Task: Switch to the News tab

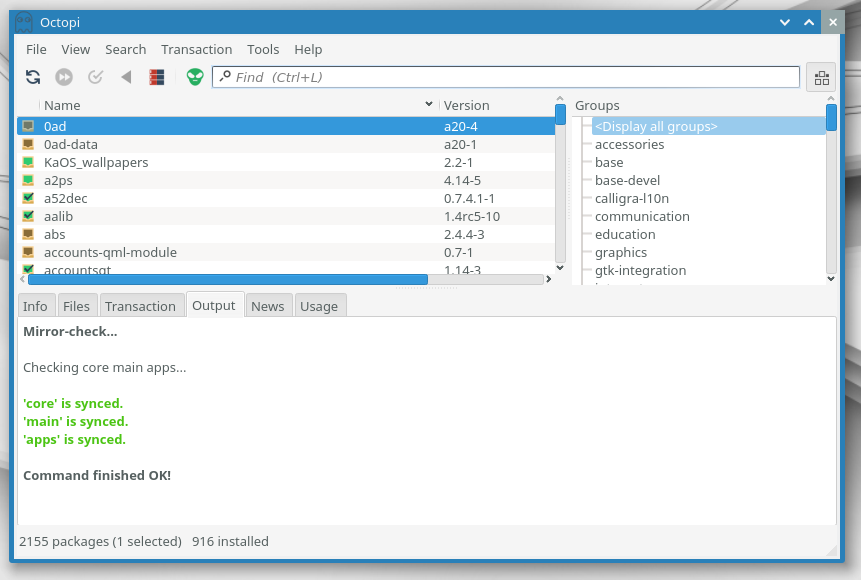Action: tap(268, 306)
